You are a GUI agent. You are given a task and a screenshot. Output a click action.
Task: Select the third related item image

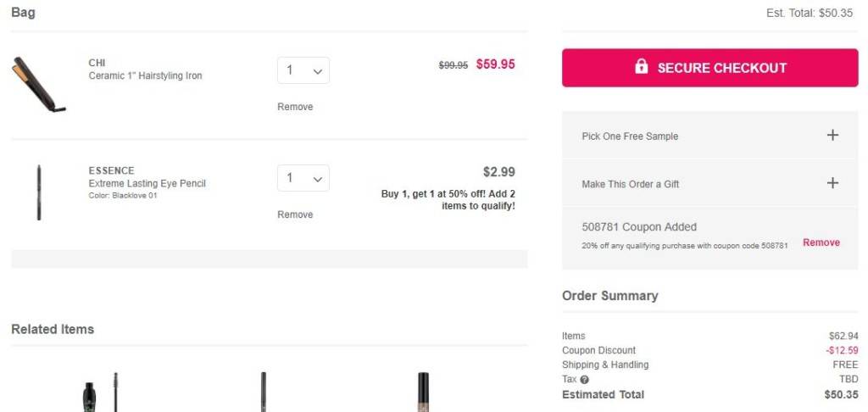tap(423, 393)
